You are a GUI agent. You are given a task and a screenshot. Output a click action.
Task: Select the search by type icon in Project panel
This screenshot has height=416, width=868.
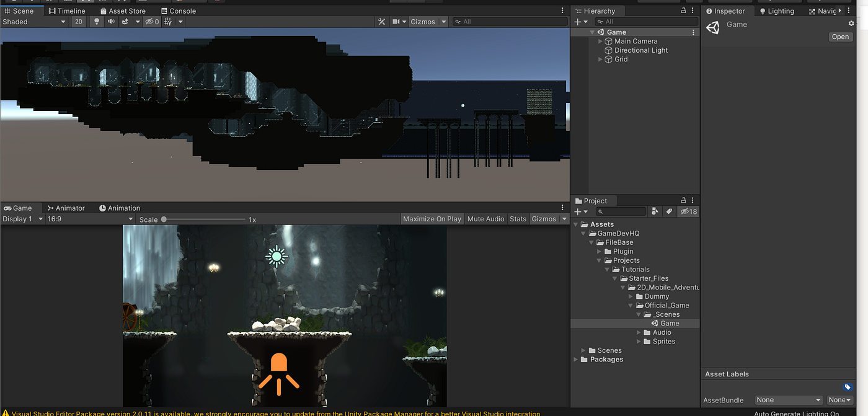655,211
